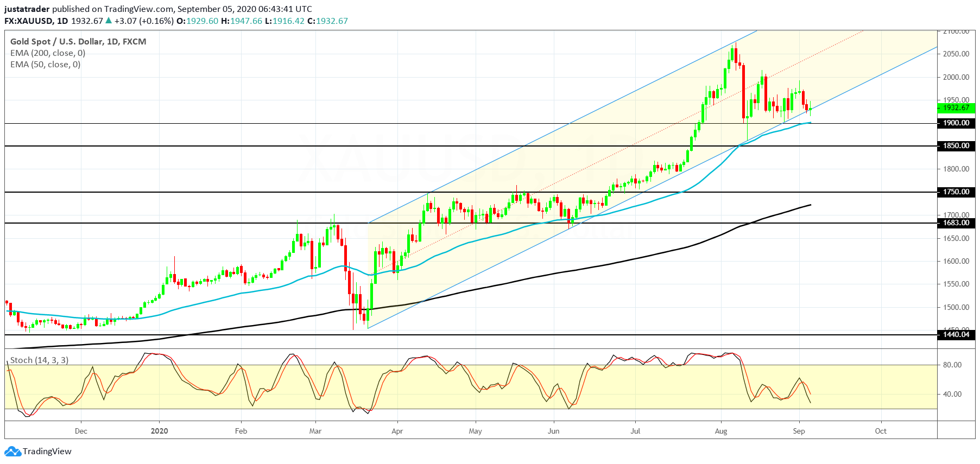The image size is (980, 464).
Task: Click the Mar label on time axis
Action: coord(315,431)
